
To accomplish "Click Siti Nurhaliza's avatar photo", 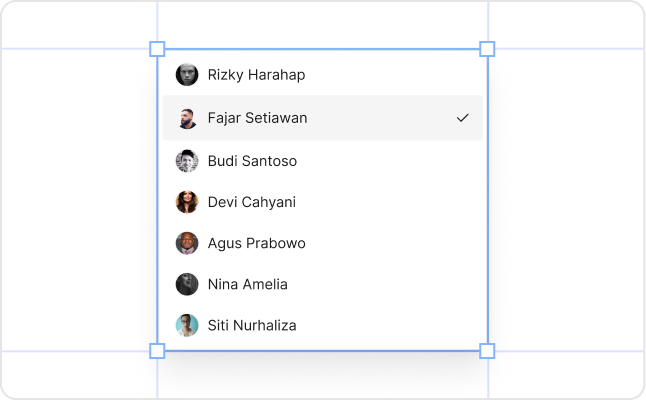I will [x=187, y=325].
